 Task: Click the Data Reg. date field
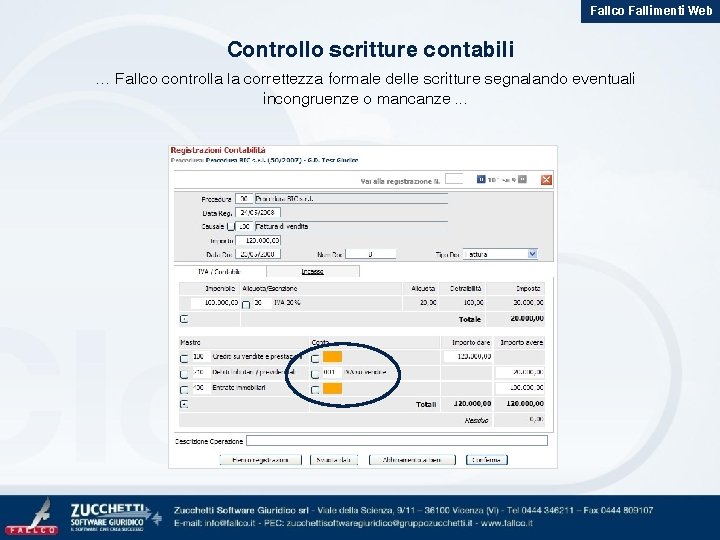click(258, 213)
